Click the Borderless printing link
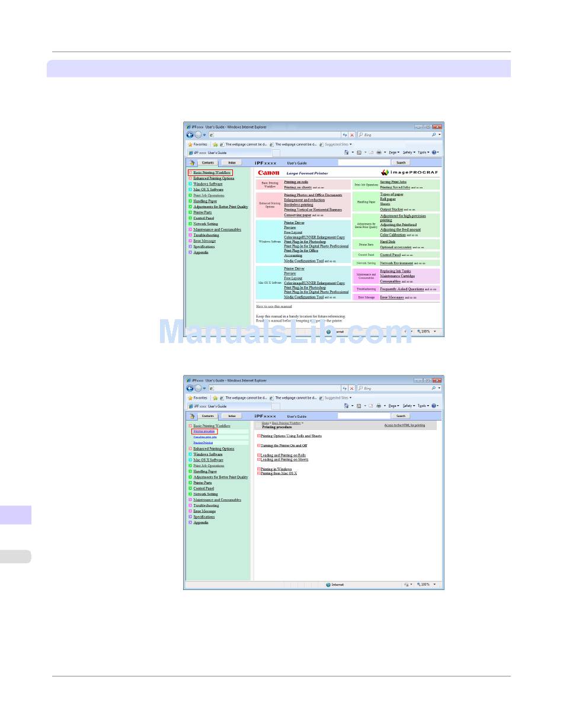 coord(298,205)
